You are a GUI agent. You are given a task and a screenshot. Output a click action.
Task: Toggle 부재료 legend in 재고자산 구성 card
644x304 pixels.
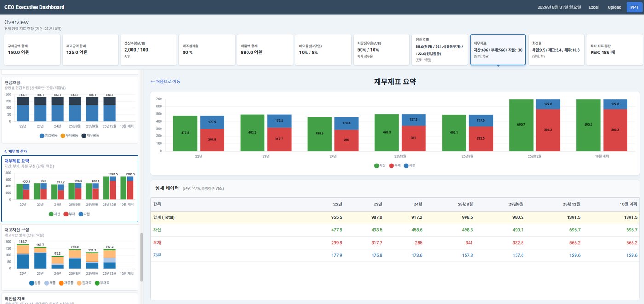pos(103,283)
